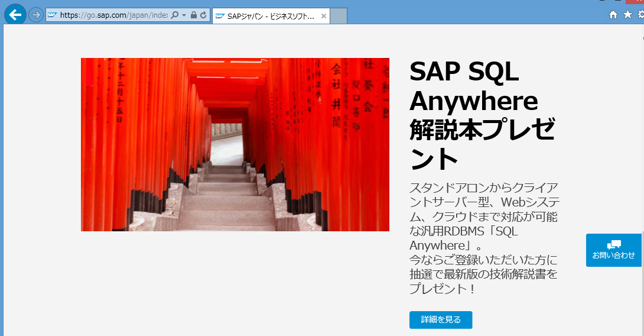Refresh the page with reload icon

203,15
